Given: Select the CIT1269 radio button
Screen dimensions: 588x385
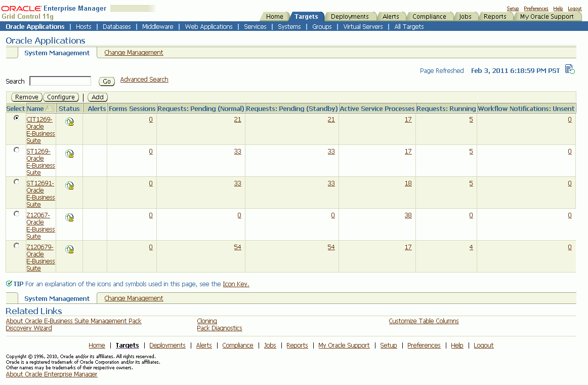Looking at the screenshot, I should click(x=16, y=118).
